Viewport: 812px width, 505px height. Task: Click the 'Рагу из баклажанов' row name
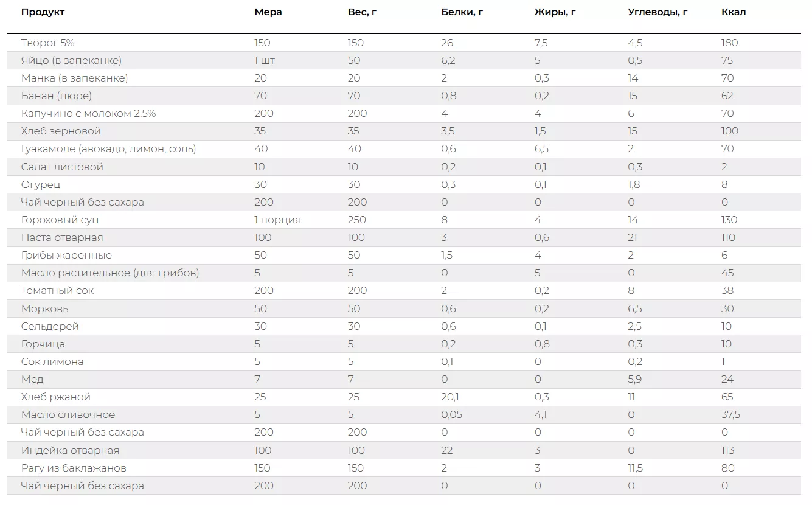tap(74, 468)
